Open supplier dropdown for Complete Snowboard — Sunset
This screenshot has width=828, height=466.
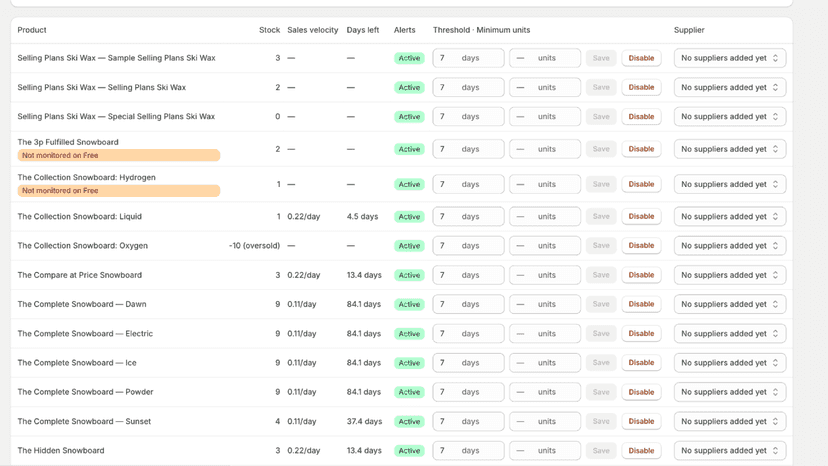[730, 422]
